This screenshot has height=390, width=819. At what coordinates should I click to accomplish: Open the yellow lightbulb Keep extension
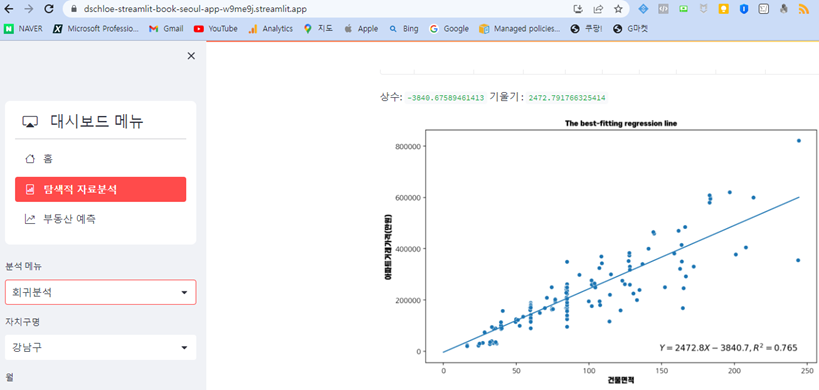pos(723,9)
